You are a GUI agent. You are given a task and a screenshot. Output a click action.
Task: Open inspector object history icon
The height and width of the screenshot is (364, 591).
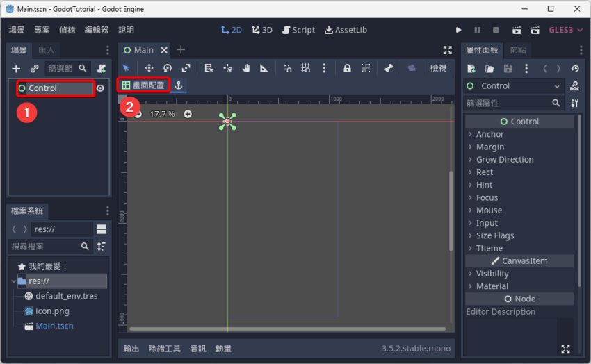[x=575, y=69]
